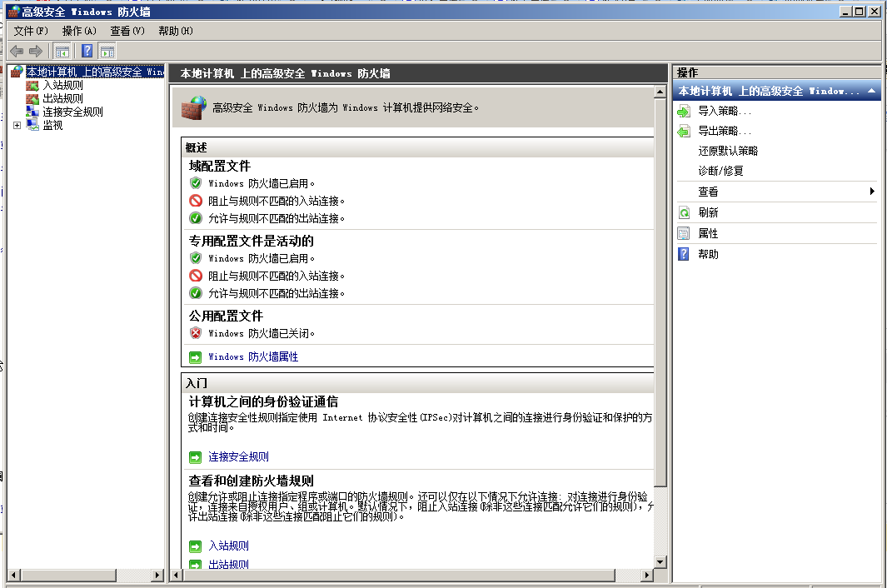Click the 导出策略 arrow icon

coord(683,132)
